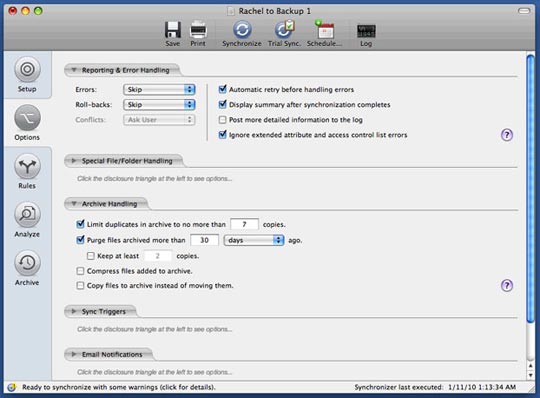Collapse the Archive Handling section
The image size is (540, 398).
[x=74, y=204]
